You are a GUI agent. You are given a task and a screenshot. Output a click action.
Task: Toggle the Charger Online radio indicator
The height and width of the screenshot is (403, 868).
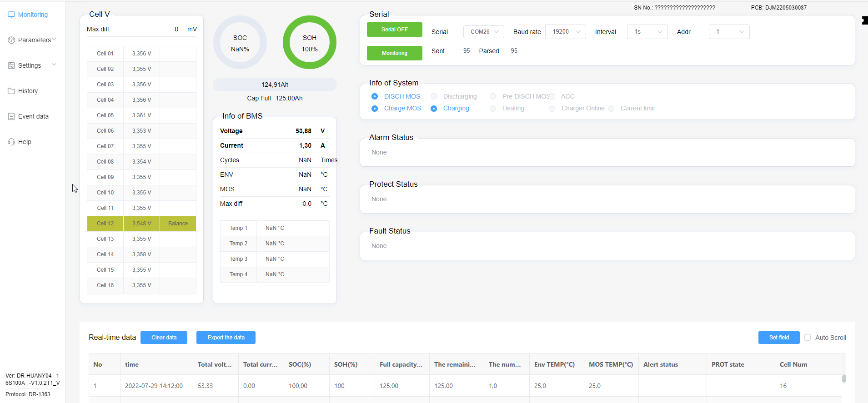[552, 109]
